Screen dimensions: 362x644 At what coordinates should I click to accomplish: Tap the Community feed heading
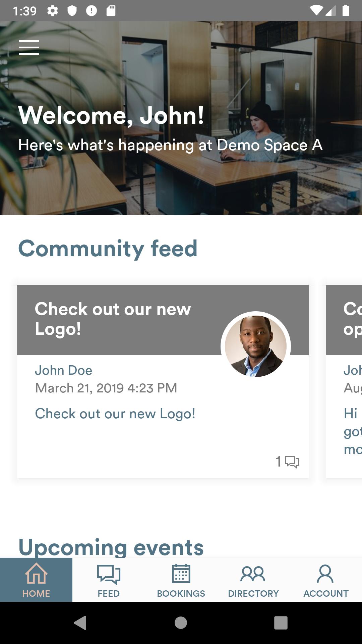[108, 248]
